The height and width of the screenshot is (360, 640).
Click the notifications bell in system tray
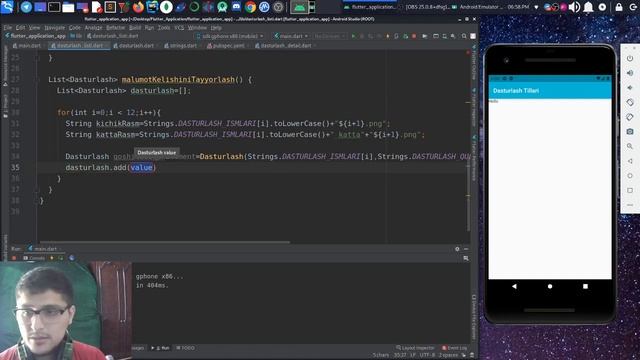click(x=588, y=7)
